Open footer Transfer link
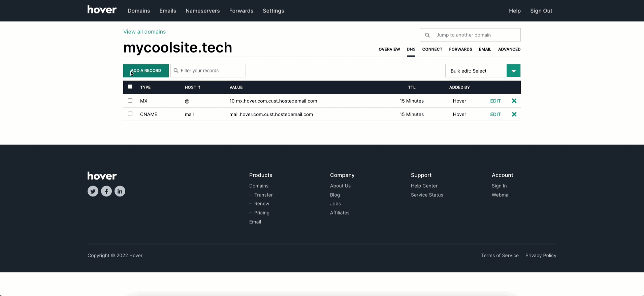644x296 pixels. [x=263, y=195]
